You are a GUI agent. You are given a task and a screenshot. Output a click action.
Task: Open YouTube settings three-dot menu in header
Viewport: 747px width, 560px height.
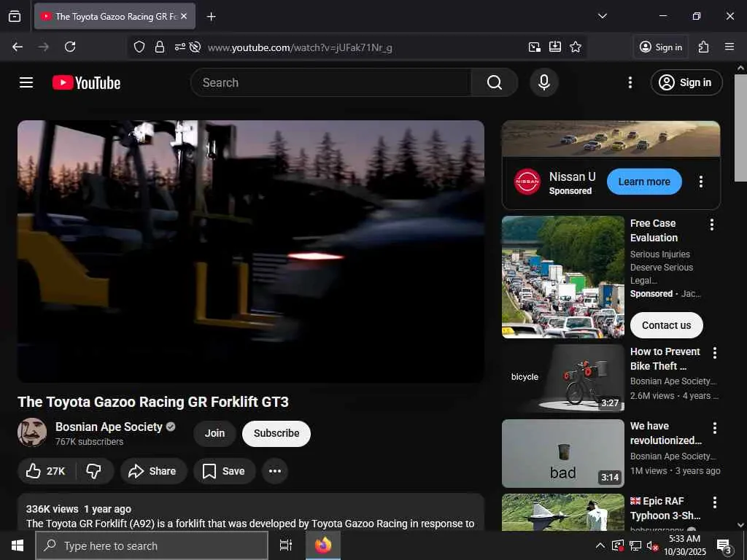630,82
